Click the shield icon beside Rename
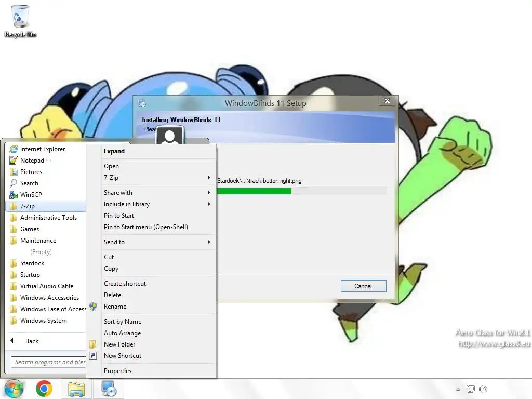Viewport: 532px width, 399px height. click(x=93, y=307)
